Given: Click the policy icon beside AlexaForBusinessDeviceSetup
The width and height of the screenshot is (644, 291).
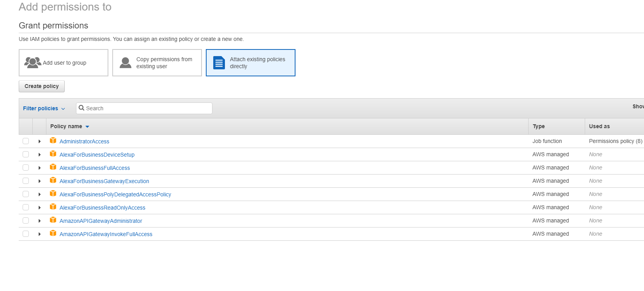Looking at the screenshot, I should tap(53, 154).
